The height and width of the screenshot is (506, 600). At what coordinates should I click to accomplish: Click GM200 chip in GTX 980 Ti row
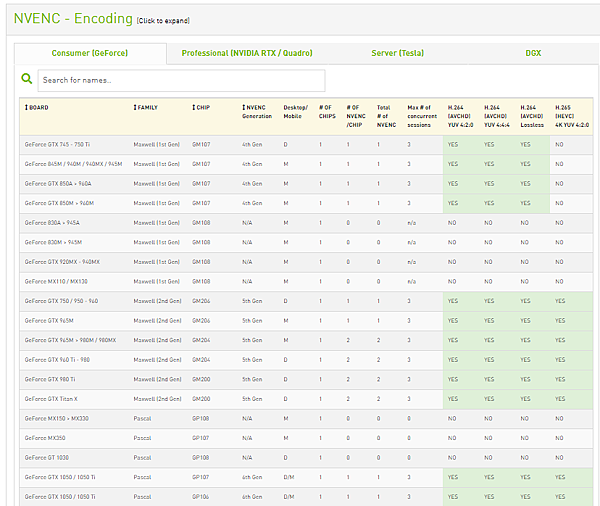point(201,379)
